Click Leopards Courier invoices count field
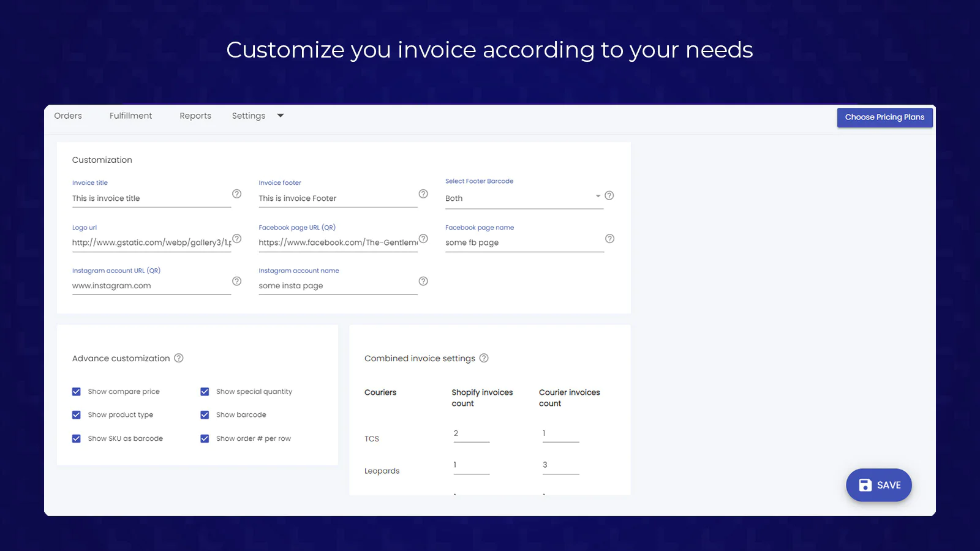 560,465
